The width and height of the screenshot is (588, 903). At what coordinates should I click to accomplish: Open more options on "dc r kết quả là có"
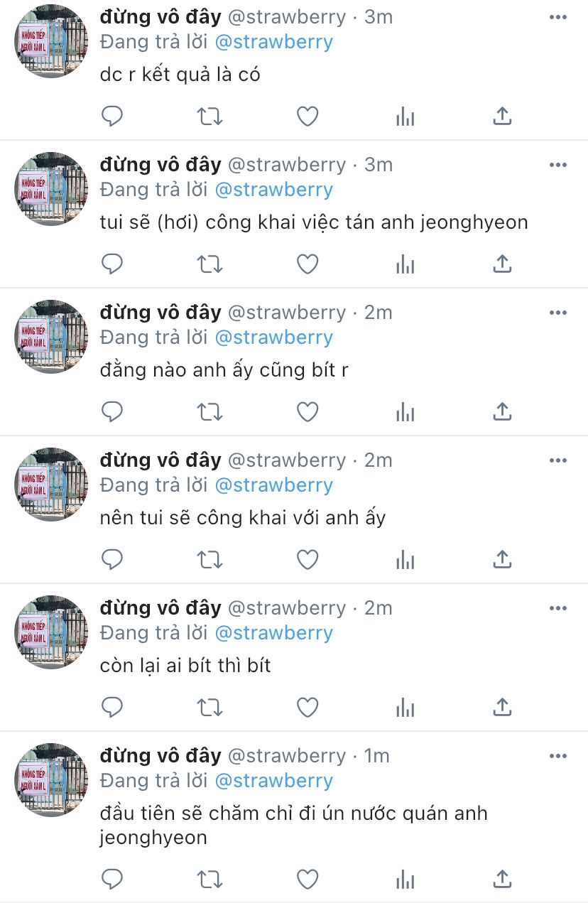(558, 17)
